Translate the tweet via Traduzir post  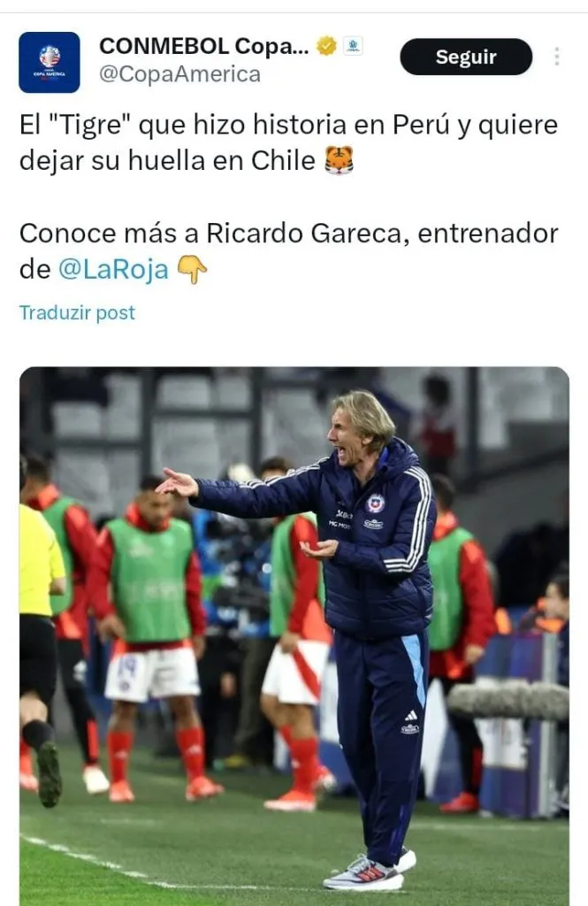tap(77, 312)
